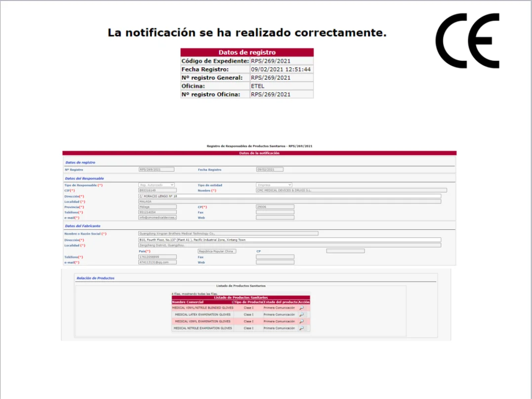
Task: Click the responsible's e-mail field
Action: (157, 218)
